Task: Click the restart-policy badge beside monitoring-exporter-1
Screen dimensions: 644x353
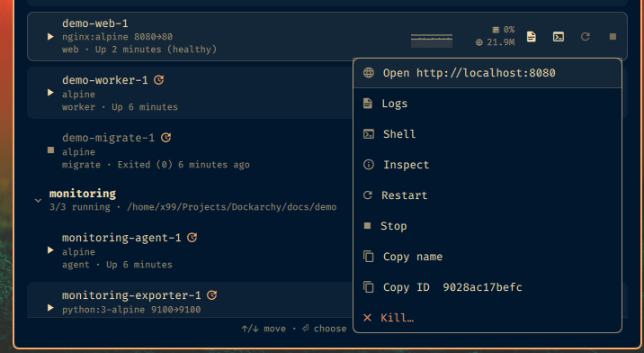Action: coord(212,295)
